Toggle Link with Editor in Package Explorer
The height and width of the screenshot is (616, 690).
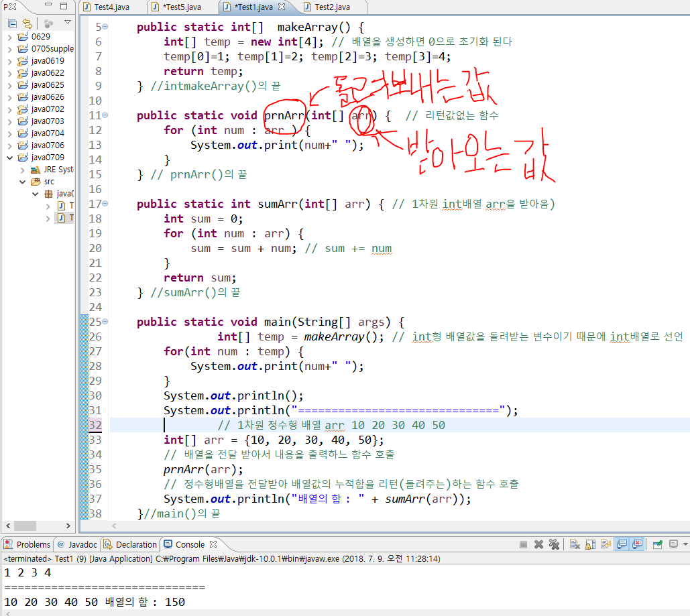click(x=27, y=23)
